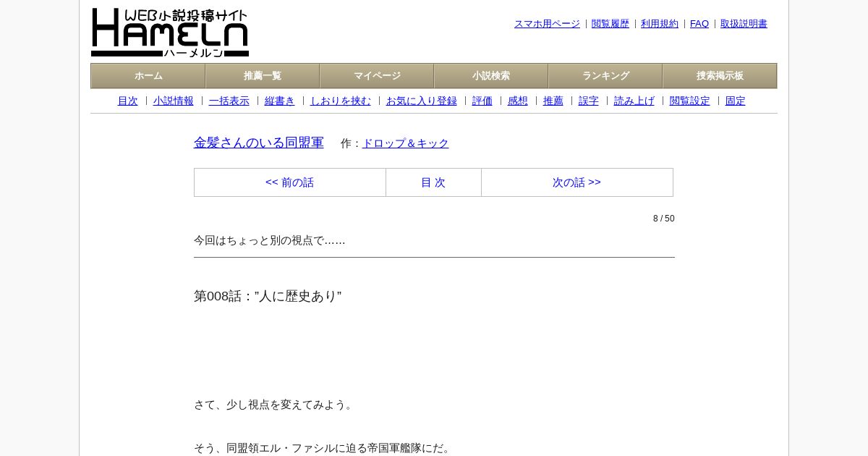868x456 pixels.
Task: Switch to 縦書き vertical writing
Action: click(280, 101)
